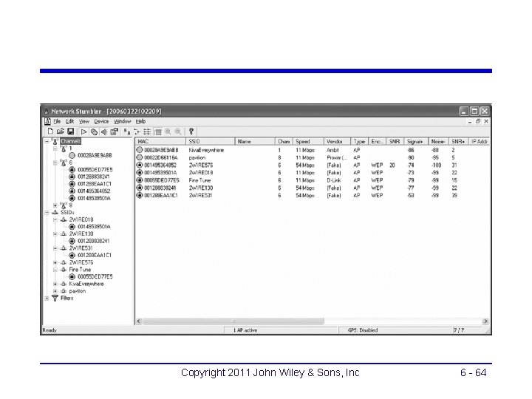Open the Help menu
This screenshot has height=399, width=532.
tap(141, 121)
